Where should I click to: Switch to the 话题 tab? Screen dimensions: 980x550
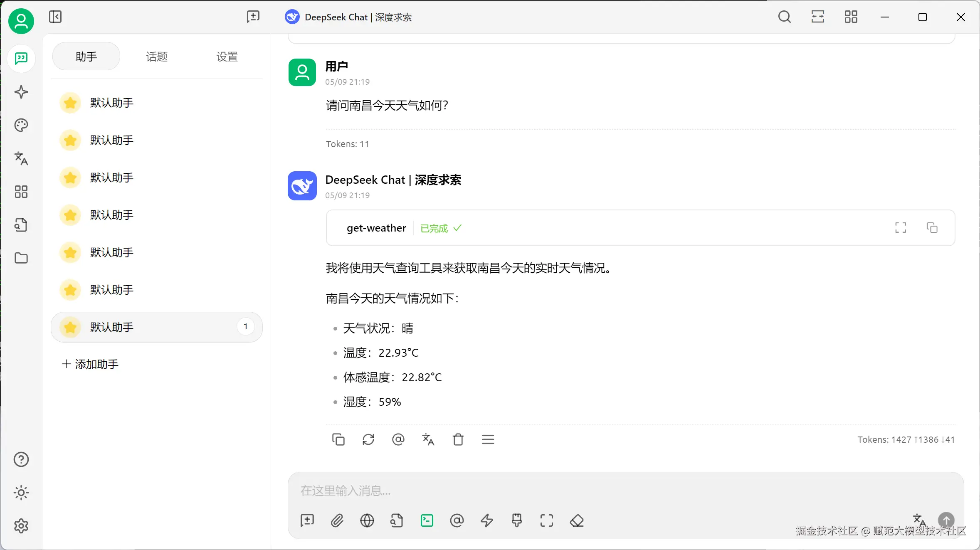pos(157,57)
